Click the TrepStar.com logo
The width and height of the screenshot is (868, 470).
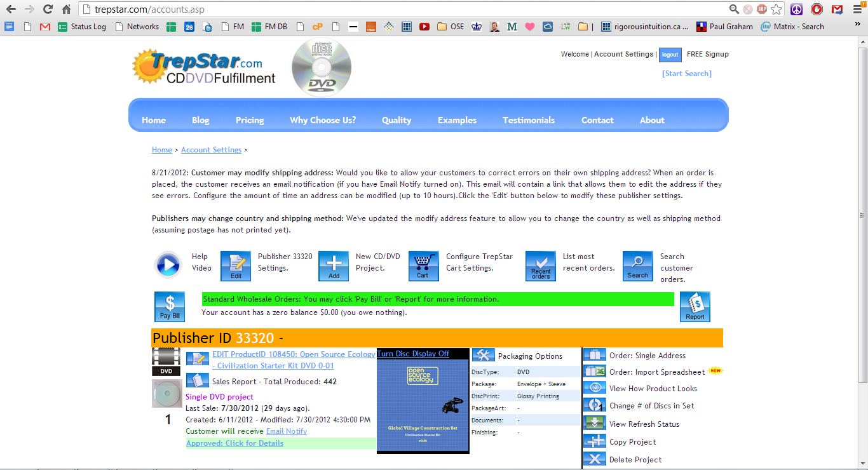(x=204, y=68)
